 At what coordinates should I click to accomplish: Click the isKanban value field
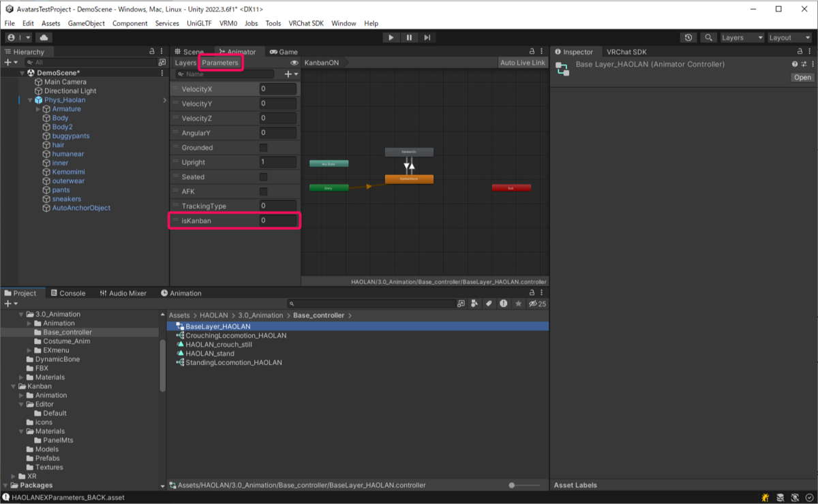[277, 221]
